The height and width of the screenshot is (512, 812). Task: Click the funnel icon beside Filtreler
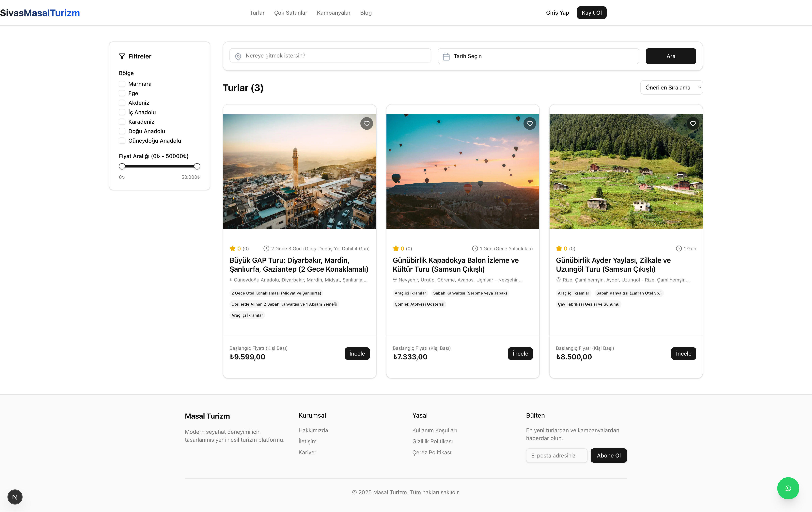click(x=122, y=56)
